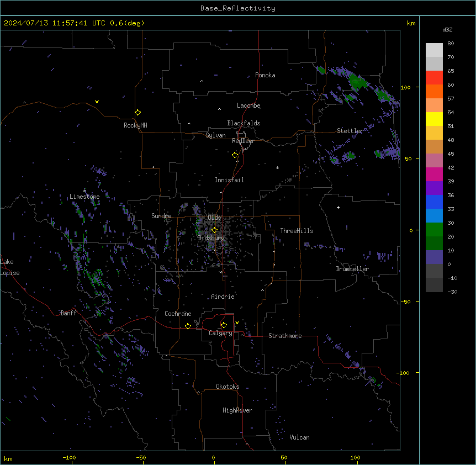Click the yellow V marker east of Calgary diamond

tap(237, 323)
